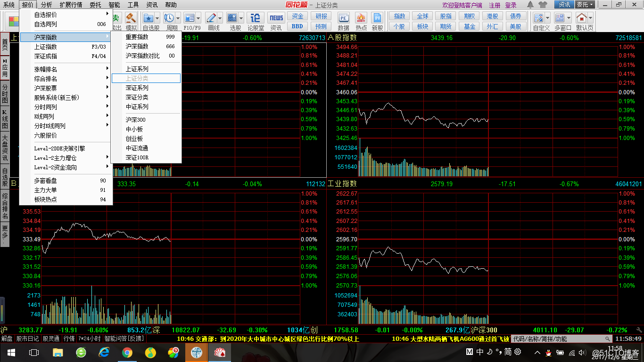Choose 多窗看盘 from the 报价 menu

click(x=66, y=181)
